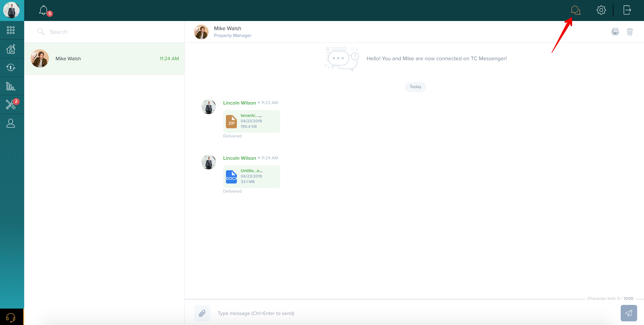
Task: Click the Today date label
Action: (x=415, y=87)
